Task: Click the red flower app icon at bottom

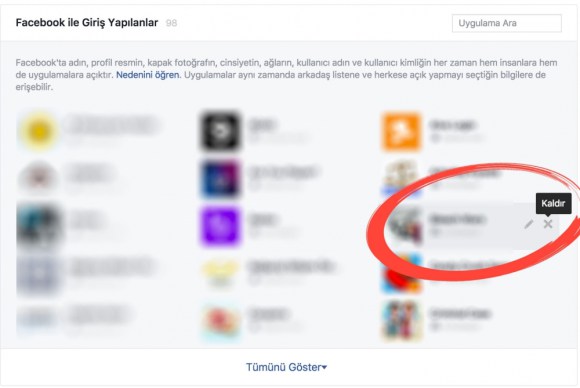Action: click(221, 321)
